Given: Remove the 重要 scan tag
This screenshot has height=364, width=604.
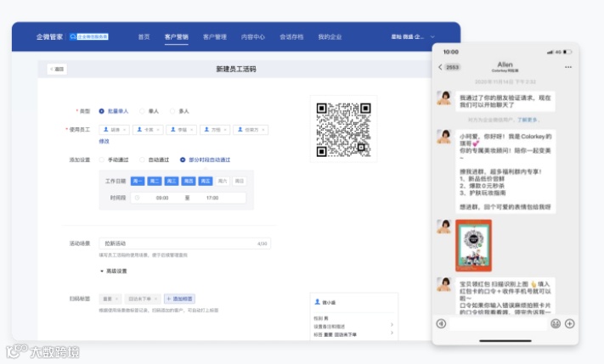Looking at the screenshot, I should point(116,299).
